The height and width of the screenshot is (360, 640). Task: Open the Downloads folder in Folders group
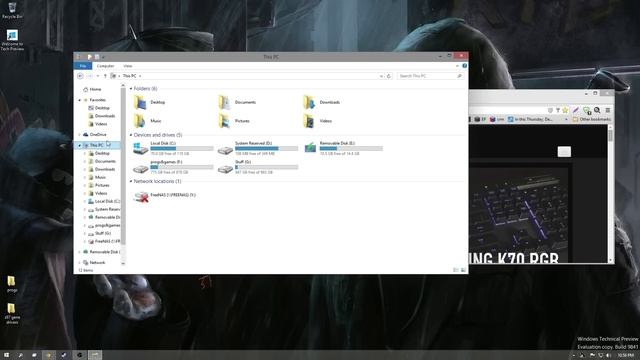coord(322,102)
